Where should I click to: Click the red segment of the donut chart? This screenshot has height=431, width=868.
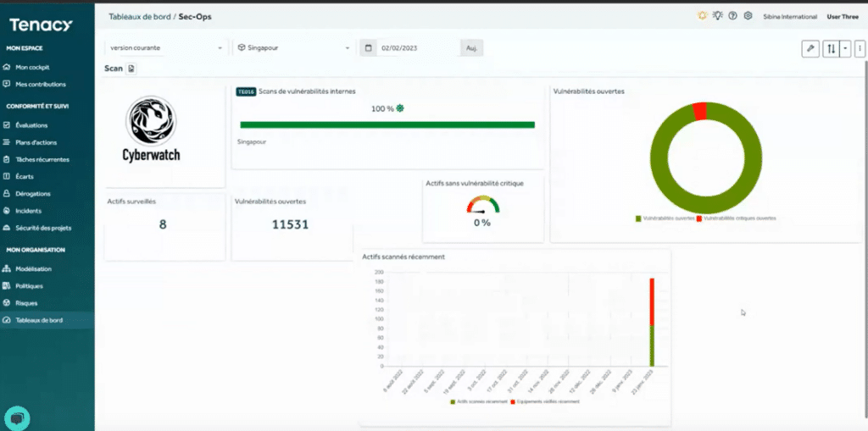699,111
